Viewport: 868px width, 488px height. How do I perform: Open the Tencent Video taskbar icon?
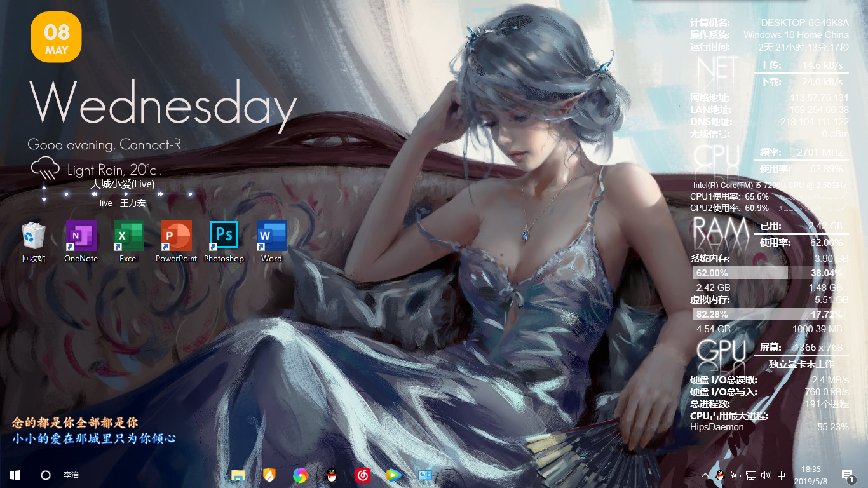tap(393, 475)
